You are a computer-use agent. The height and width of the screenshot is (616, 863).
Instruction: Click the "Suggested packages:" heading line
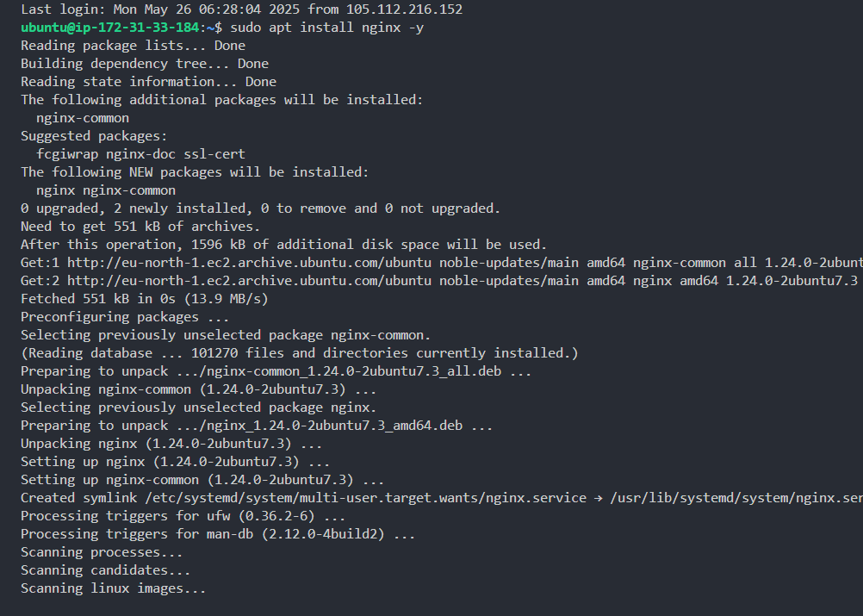point(94,136)
